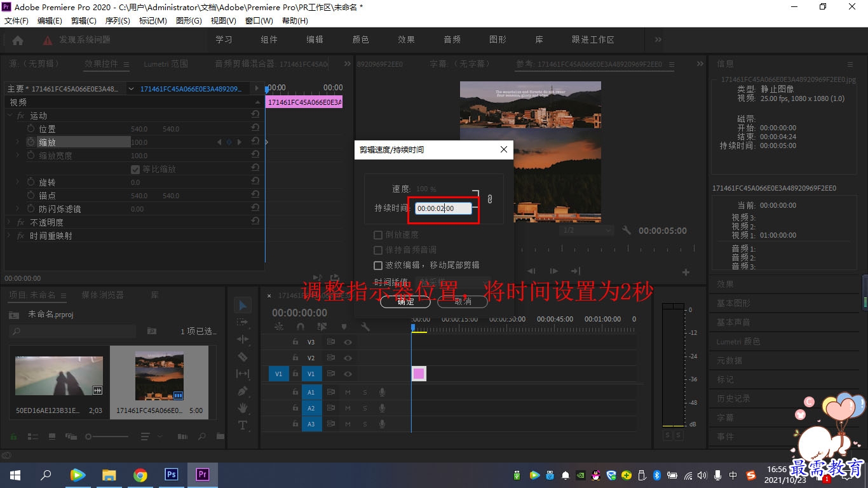Click the project panel search field
Viewport: 868px width, 488px height.
pyautogui.click(x=72, y=331)
